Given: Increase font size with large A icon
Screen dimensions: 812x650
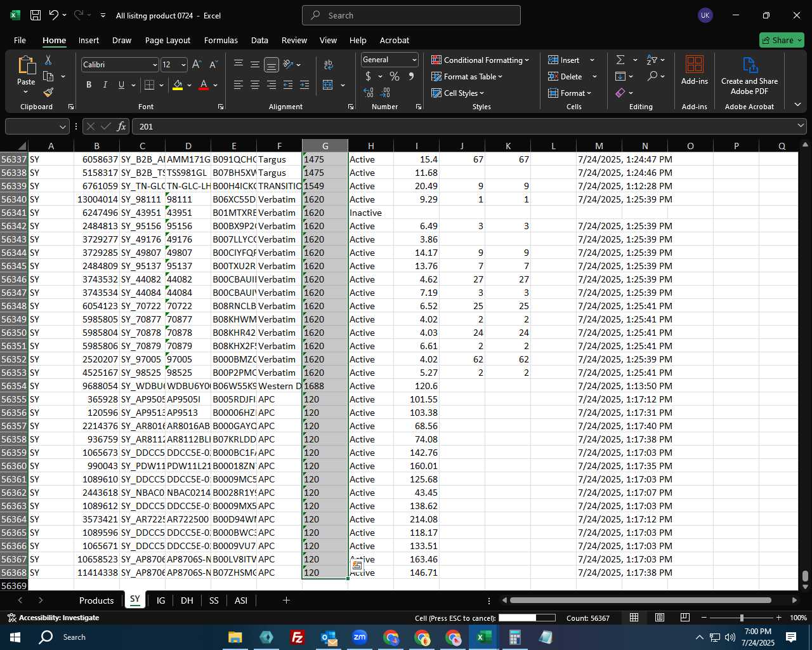Looking at the screenshot, I should click(x=197, y=65).
